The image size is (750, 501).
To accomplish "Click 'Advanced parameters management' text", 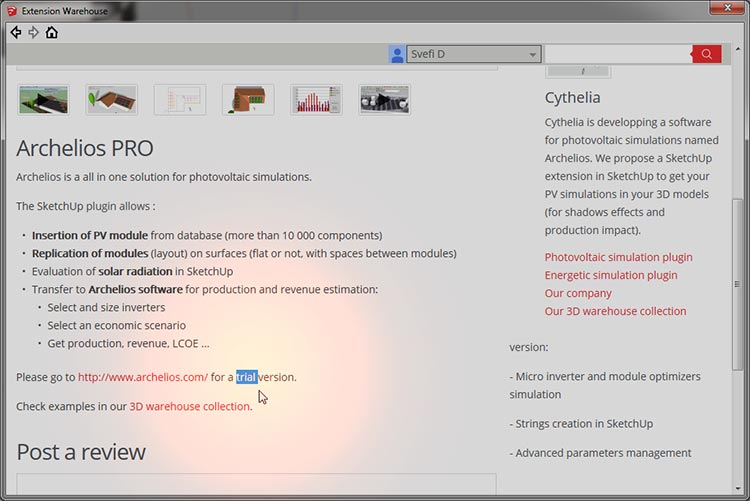I will pos(600,453).
